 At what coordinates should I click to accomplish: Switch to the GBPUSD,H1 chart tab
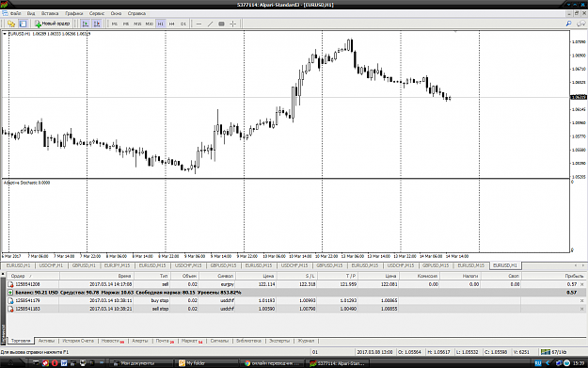84,265
